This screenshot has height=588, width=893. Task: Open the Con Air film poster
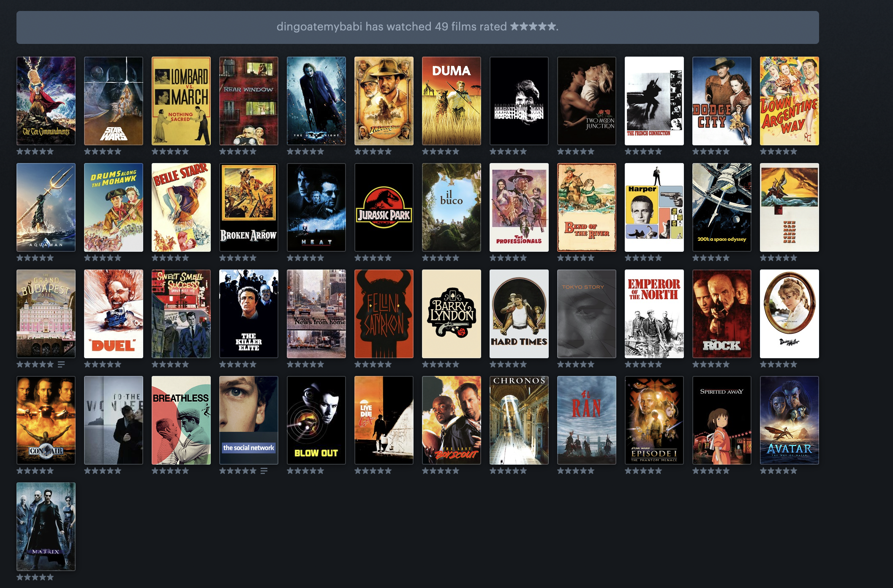tap(46, 420)
